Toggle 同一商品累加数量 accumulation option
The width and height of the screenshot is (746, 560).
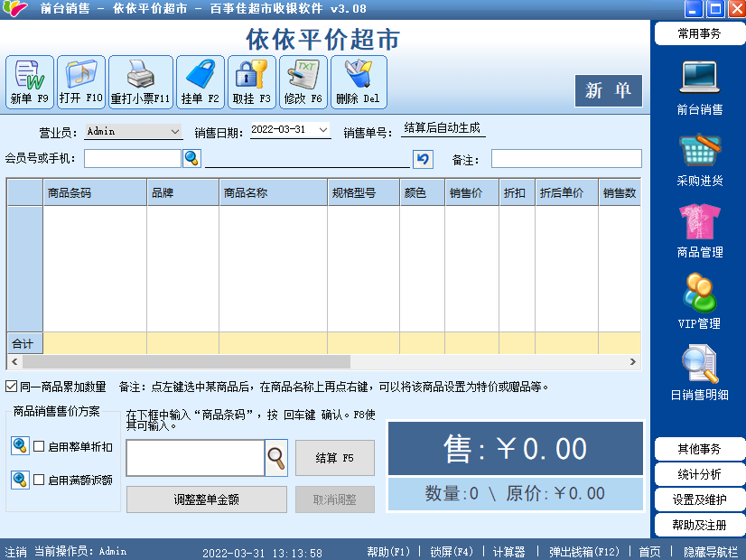(x=11, y=386)
